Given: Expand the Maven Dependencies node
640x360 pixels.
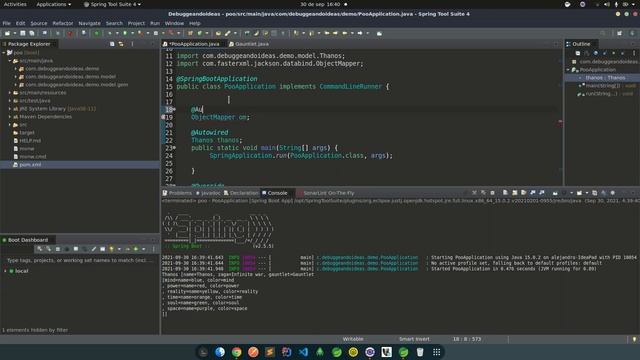Looking at the screenshot, I should [x=10, y=117].
